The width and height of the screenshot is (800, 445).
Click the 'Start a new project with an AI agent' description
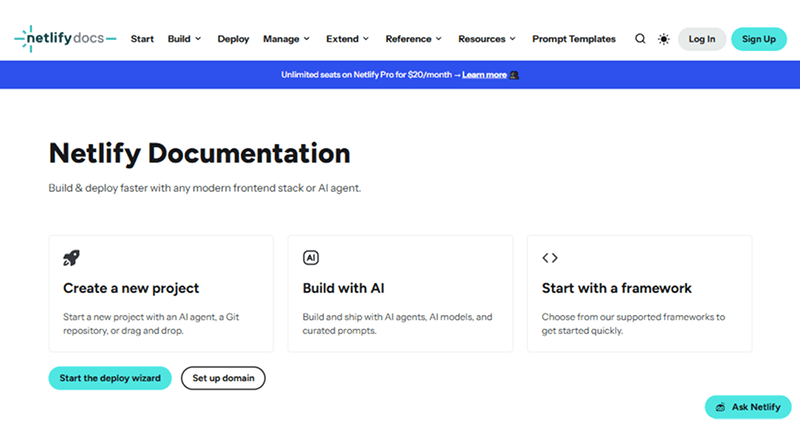(x=151, y=324)
